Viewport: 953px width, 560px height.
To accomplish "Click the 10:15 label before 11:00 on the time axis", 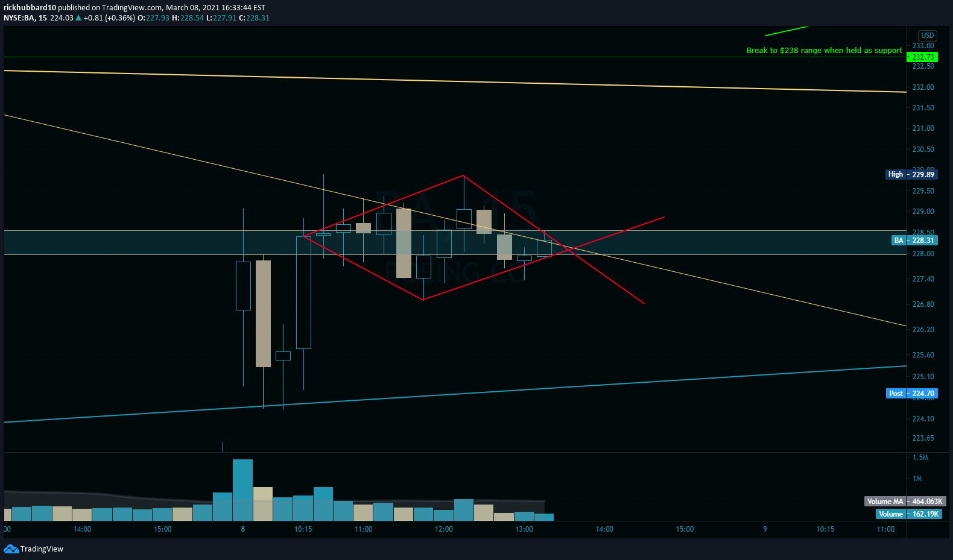I will point(303,529).
